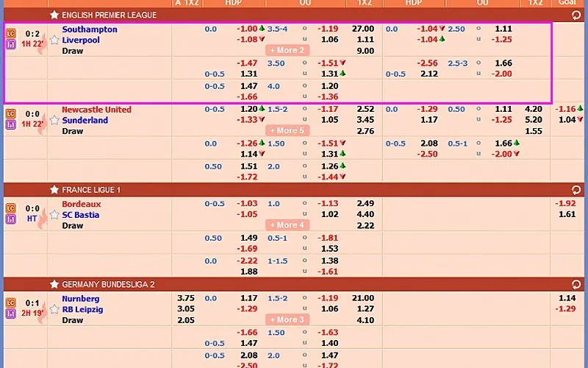Viewport: 588px width, 368px height.
Task: Select Newcastle under 2.0 odds -1.44
Action: click(x=328, y=177)
